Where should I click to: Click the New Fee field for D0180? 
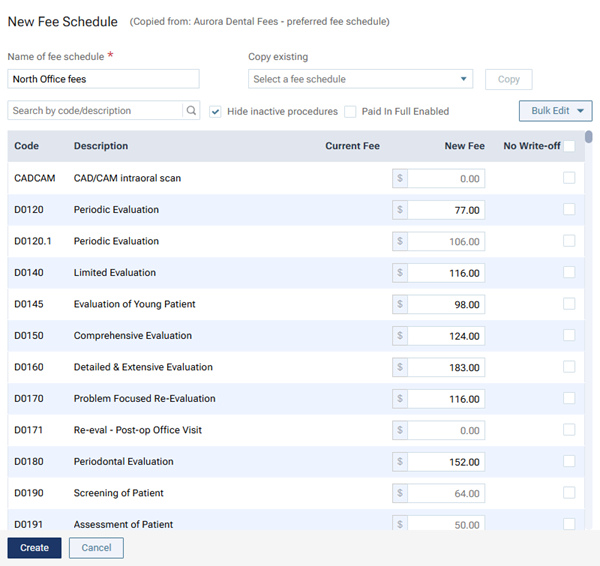tap(446, 462)
